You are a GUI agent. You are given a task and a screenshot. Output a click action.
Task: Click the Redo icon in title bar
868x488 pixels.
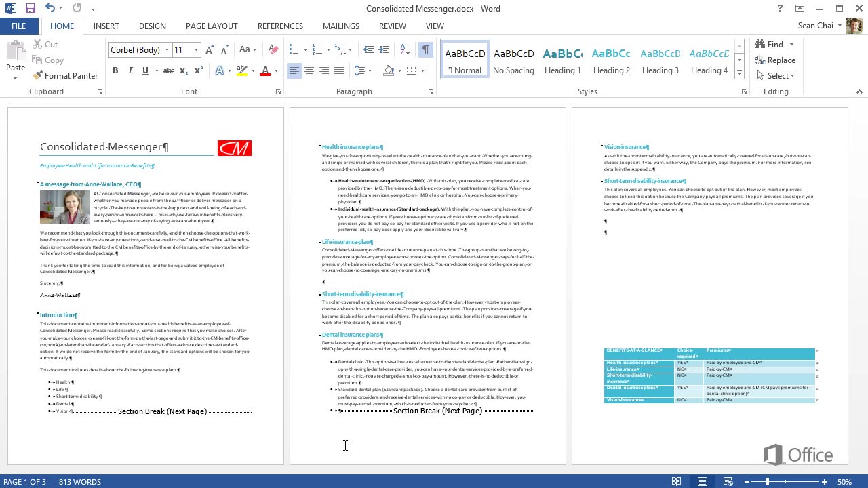click(77, 9)
